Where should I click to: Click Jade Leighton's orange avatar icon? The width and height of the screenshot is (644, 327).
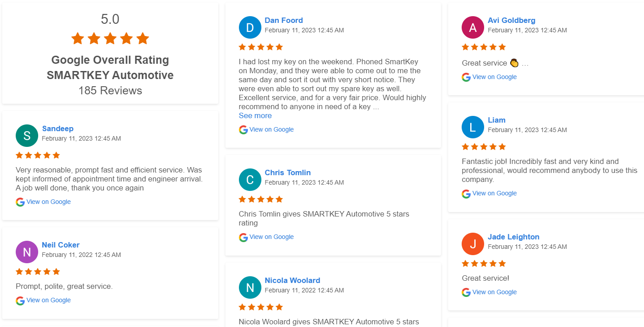pos(473,244)
